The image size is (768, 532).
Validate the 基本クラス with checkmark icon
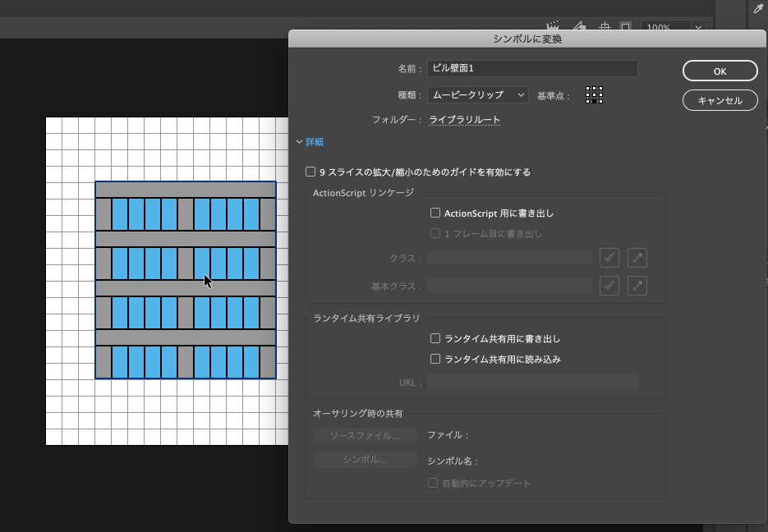coord(609,286)
